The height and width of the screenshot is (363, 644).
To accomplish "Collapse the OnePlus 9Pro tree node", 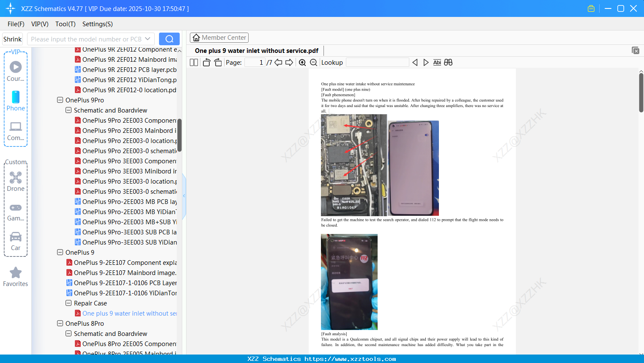I will (x=60, y=100).
